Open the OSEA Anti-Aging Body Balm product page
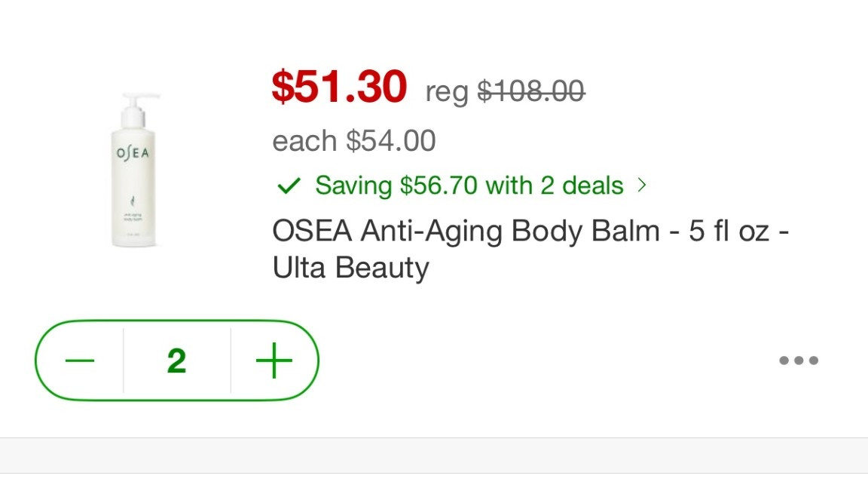This screenshot has height=494, width=868. pos(527,249)
